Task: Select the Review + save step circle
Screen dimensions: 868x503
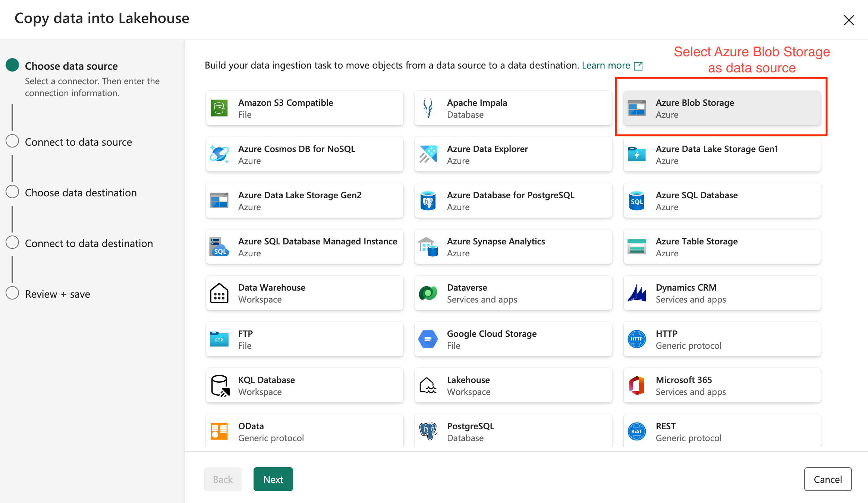Action: [12, 293]
